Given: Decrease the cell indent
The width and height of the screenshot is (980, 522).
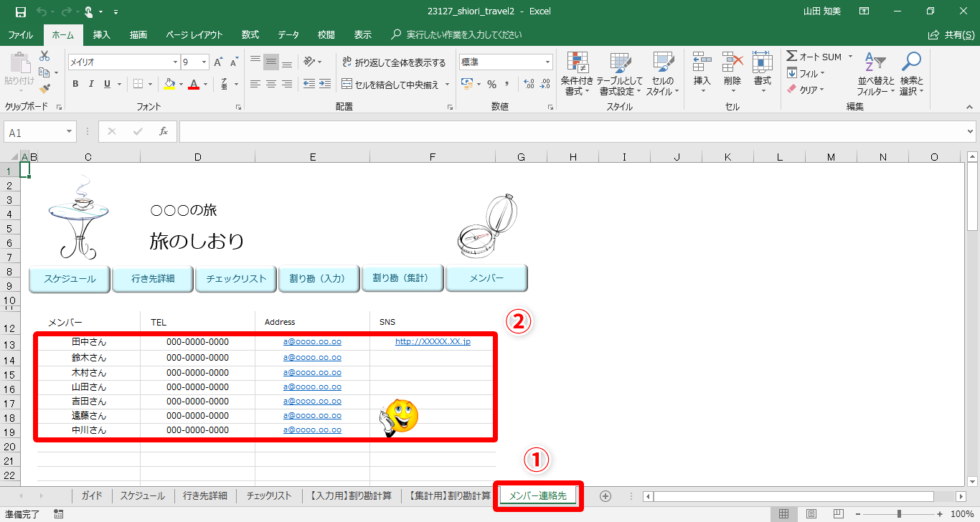Looking at the screenshot, I should [x=309, y=84].
